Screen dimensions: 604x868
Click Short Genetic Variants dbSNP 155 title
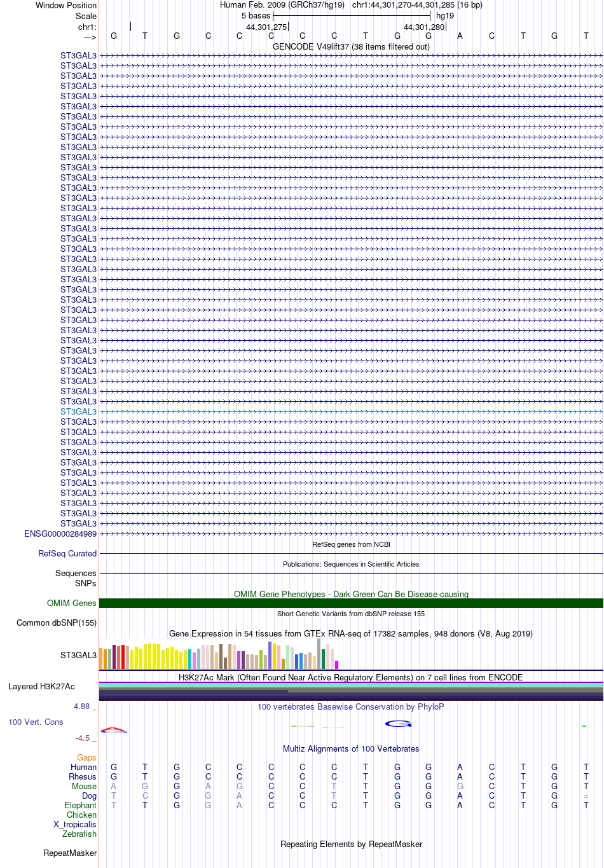351,614
